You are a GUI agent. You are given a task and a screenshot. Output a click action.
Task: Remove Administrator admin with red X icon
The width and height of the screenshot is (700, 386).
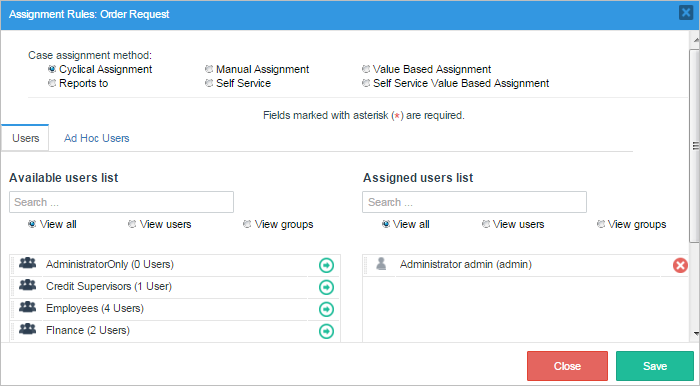[x=680, y=266]
